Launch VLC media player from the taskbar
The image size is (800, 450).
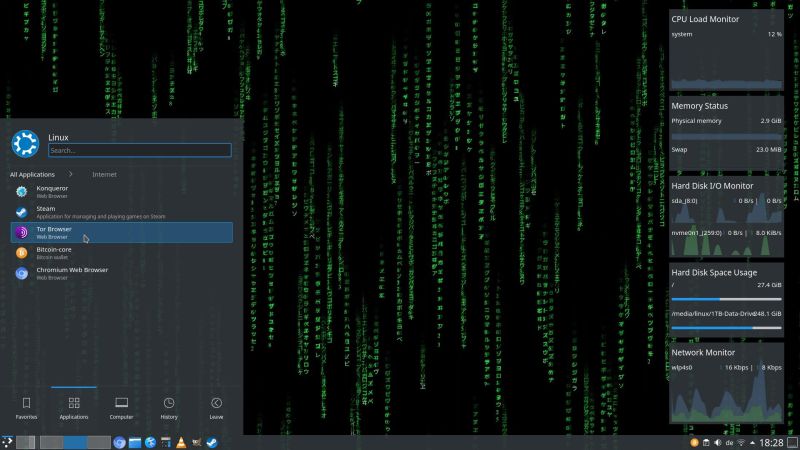click(181, 442)
